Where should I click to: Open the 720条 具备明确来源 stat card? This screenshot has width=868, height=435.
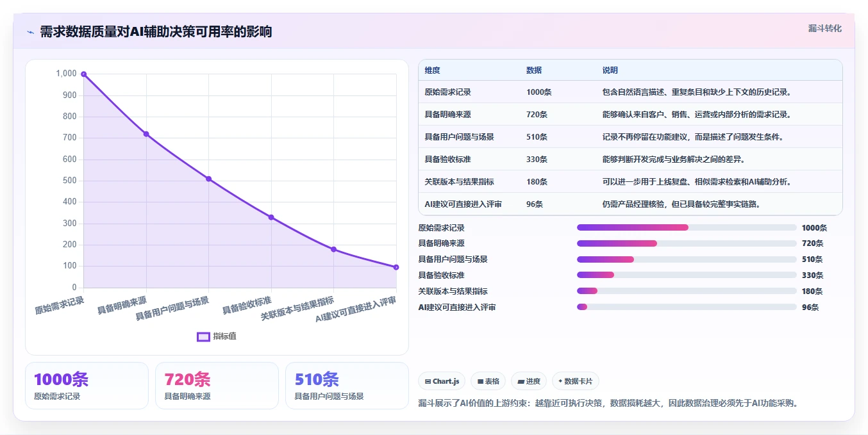point(217,386)
